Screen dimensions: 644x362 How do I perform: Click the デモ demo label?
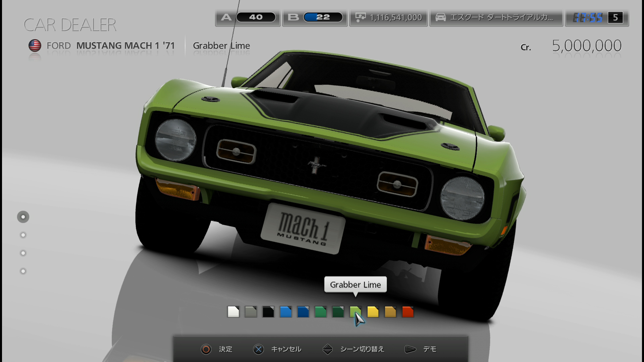click(430, 349)
